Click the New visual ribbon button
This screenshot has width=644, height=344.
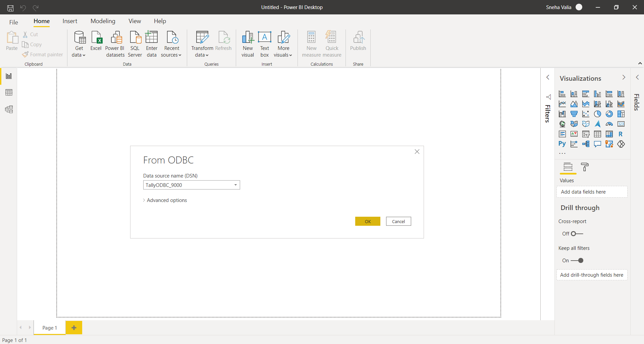pyautogui.click(x=248, y=44)
